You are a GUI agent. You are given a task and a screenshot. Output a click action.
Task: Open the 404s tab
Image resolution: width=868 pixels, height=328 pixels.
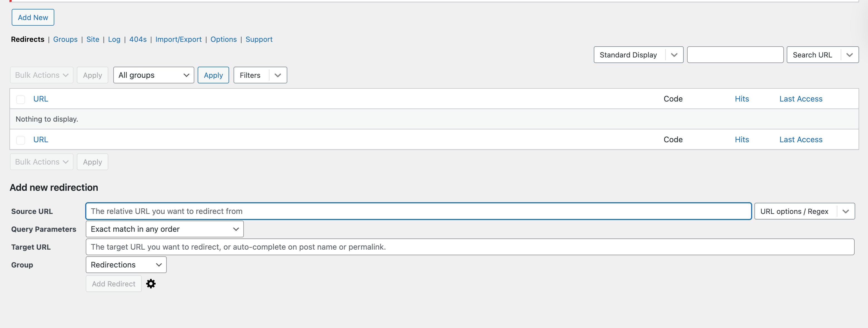tap(138, 40)
